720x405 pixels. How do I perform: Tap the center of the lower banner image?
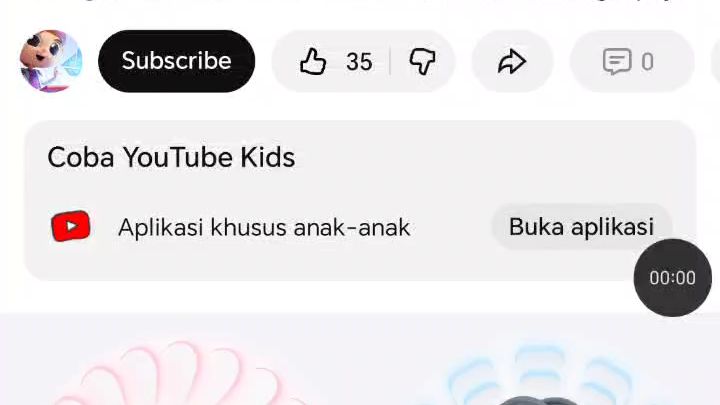click(360, 359)
